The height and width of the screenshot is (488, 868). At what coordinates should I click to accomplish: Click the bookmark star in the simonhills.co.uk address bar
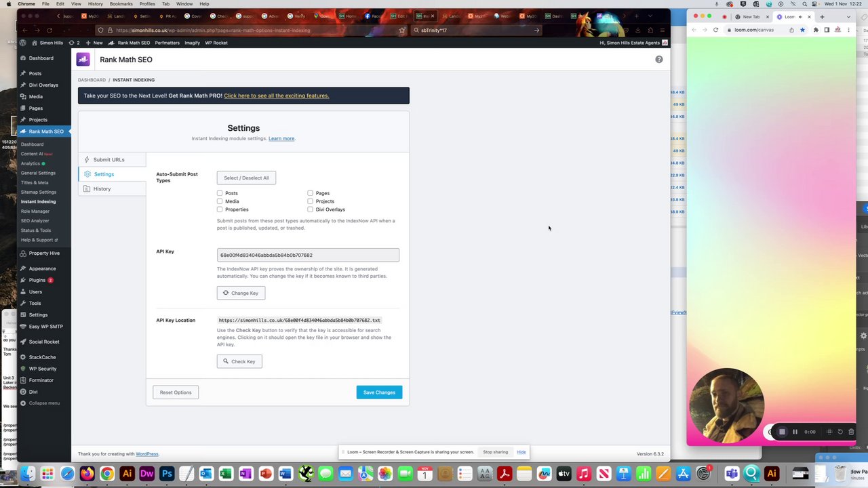(x=402, y=30)
